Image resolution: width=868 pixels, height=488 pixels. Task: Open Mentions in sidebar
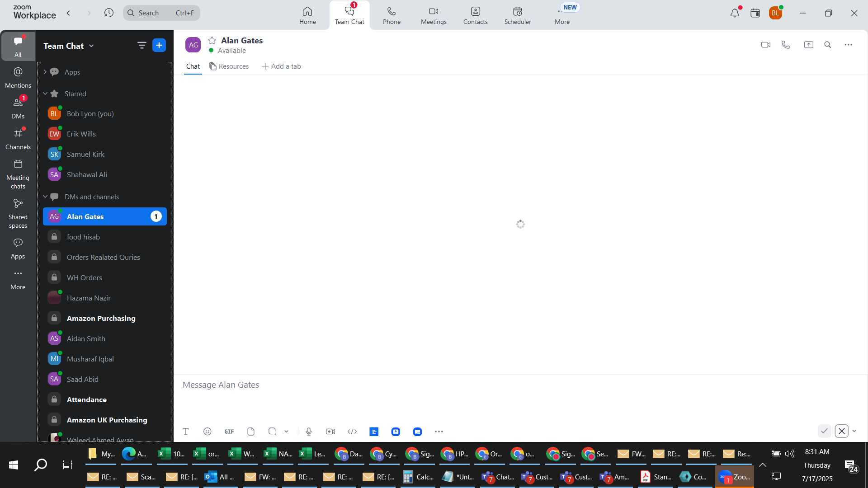click(x=18, y=77)
